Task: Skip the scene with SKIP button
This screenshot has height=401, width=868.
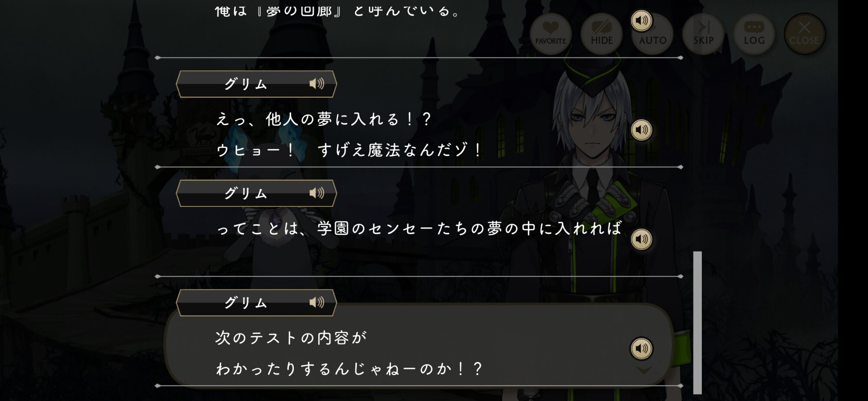Action: pos(703,34)
